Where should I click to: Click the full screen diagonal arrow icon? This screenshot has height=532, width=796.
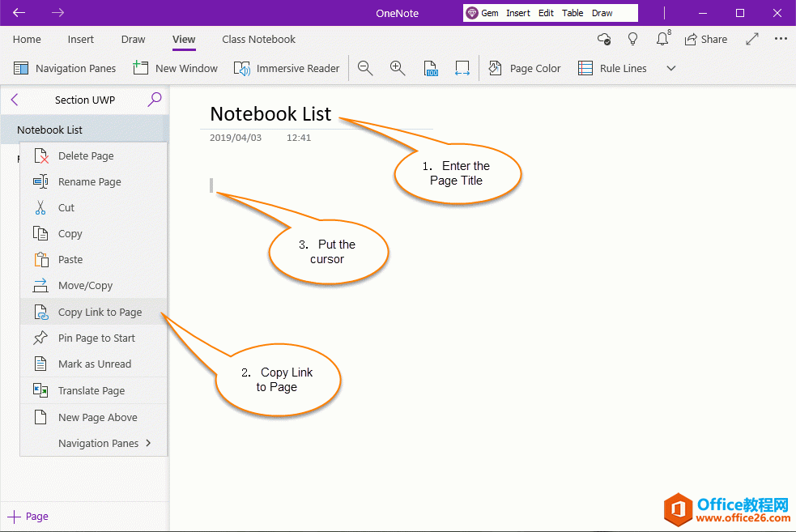(751, 39)
